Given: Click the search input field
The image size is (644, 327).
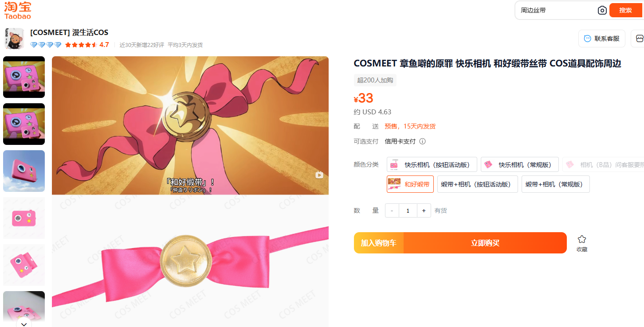Looking at the screenshot, I should click(x=558, y=10).
